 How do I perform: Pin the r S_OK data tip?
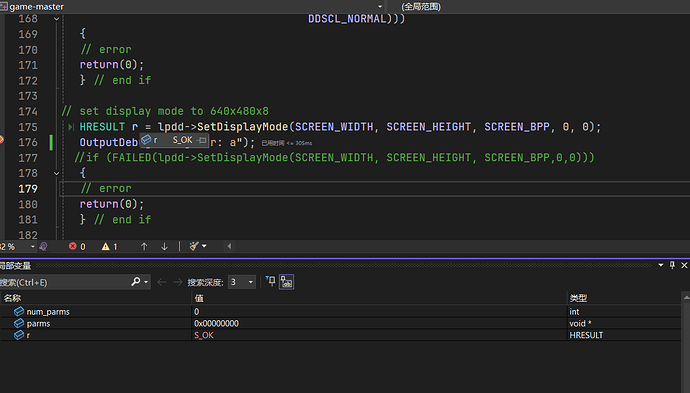click(x=202, y=140)
